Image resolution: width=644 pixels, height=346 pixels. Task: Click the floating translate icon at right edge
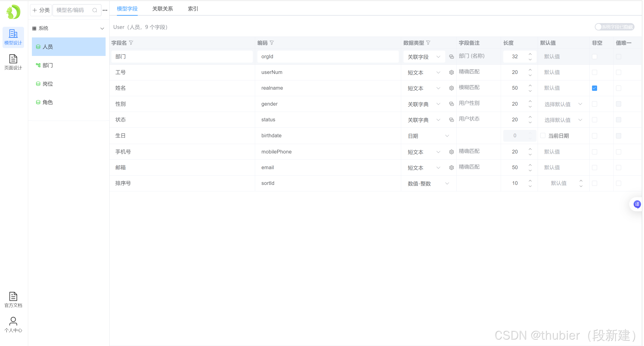(637, 204)
